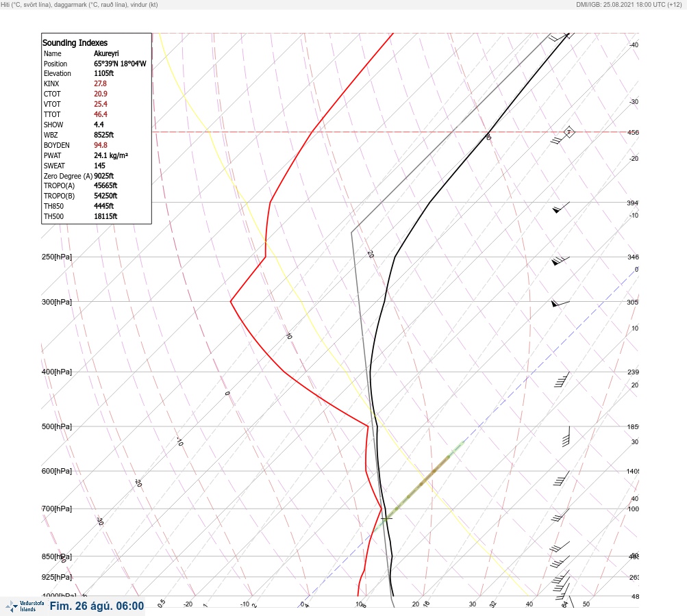Screen dimensions: 687x616
Task: Click the 'Fim. 26 ágú. 06:00' timestamp
Action: [x=97, y=606]
